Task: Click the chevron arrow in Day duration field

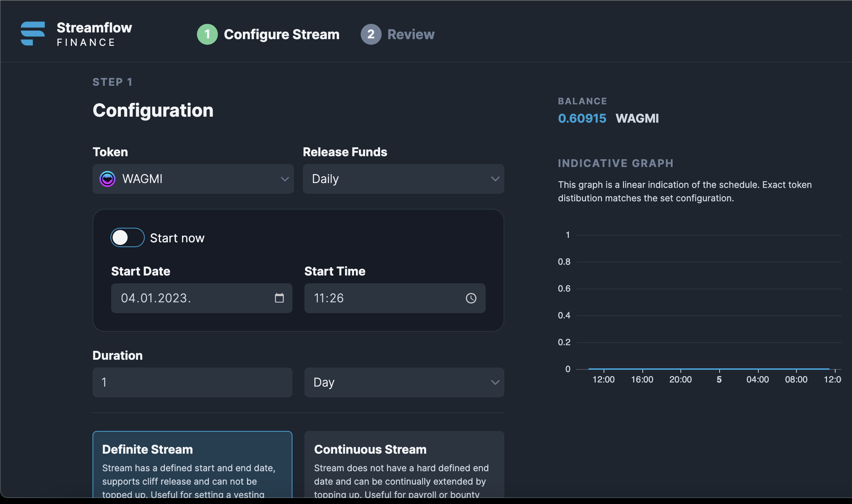Action: 495,382
